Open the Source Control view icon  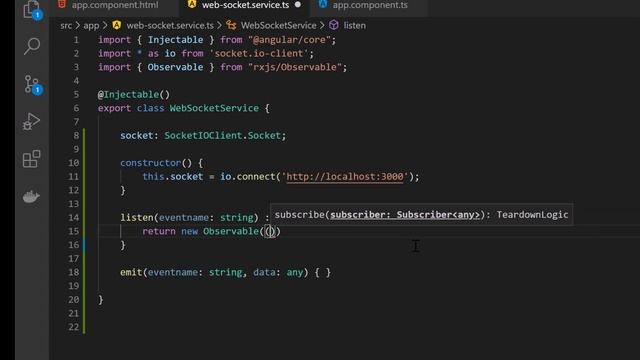(x=32, y=84)
